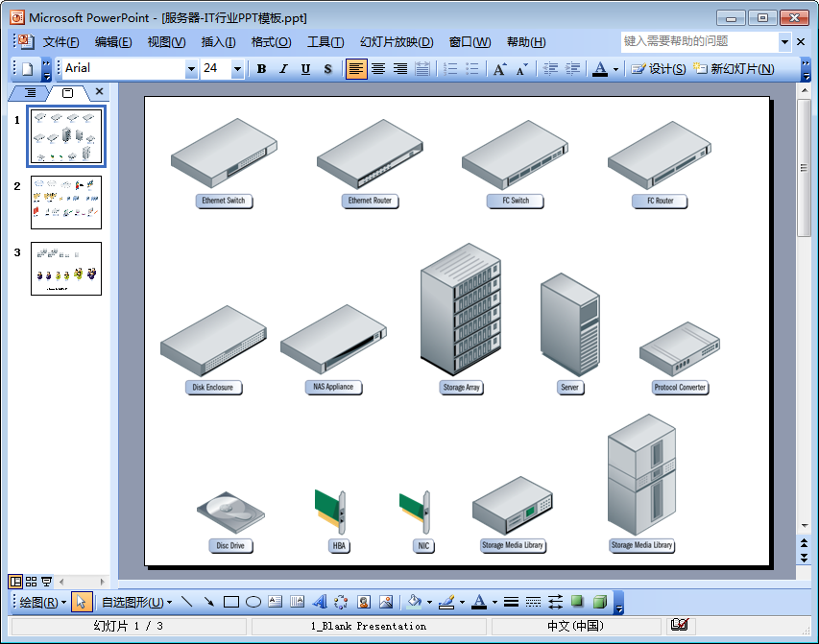Open the 幻灯片放映(D) menu
The image size is (819, 644).
click(397, 42)
